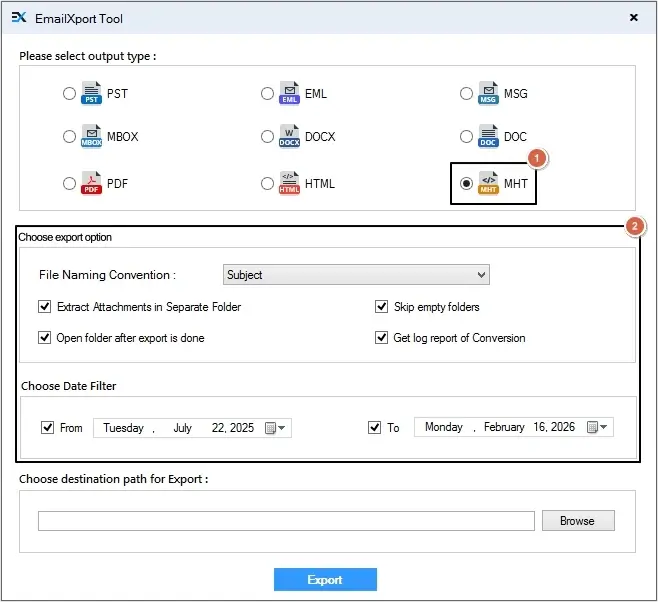
Task: Uncheck Extract Attachments in Separate Folder
Action: (x=44, y=307)
